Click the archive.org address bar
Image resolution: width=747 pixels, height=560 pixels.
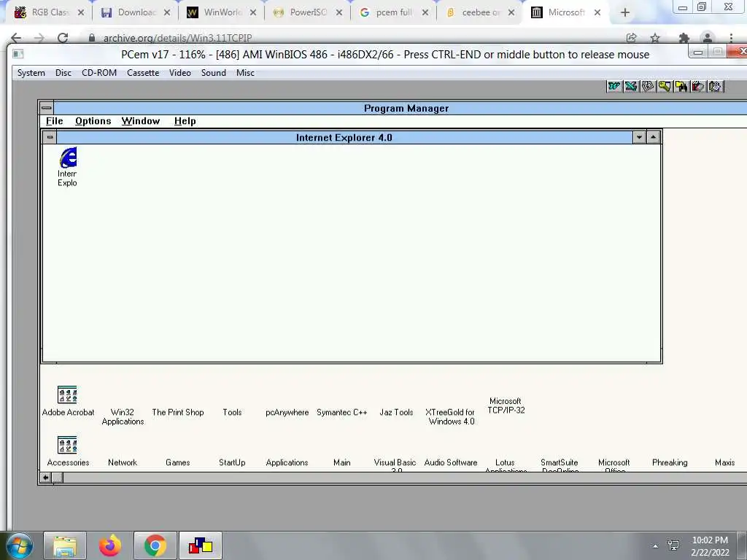pyautogui.click(x=177, y=38)
